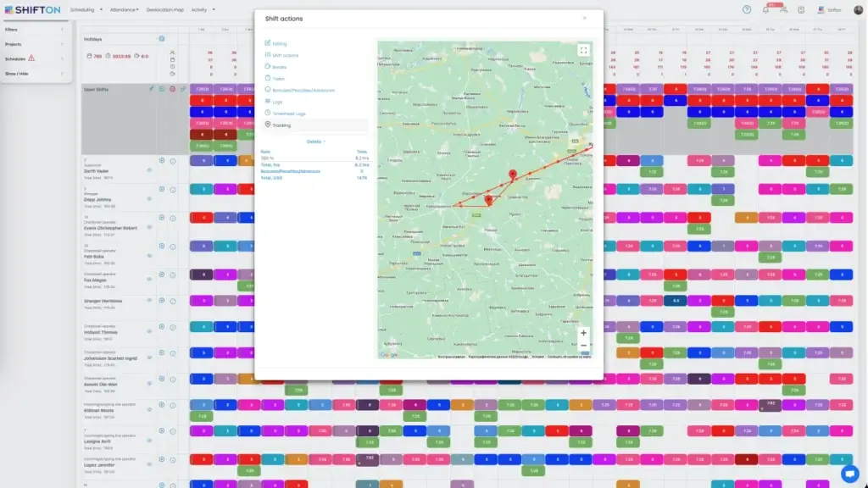Expand the Filters sidebar section

pyautogui.click(x=34, y=30)
